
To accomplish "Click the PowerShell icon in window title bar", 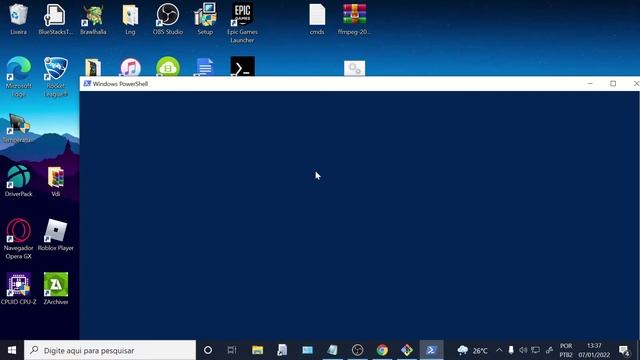I will click(x=87, y=84).
